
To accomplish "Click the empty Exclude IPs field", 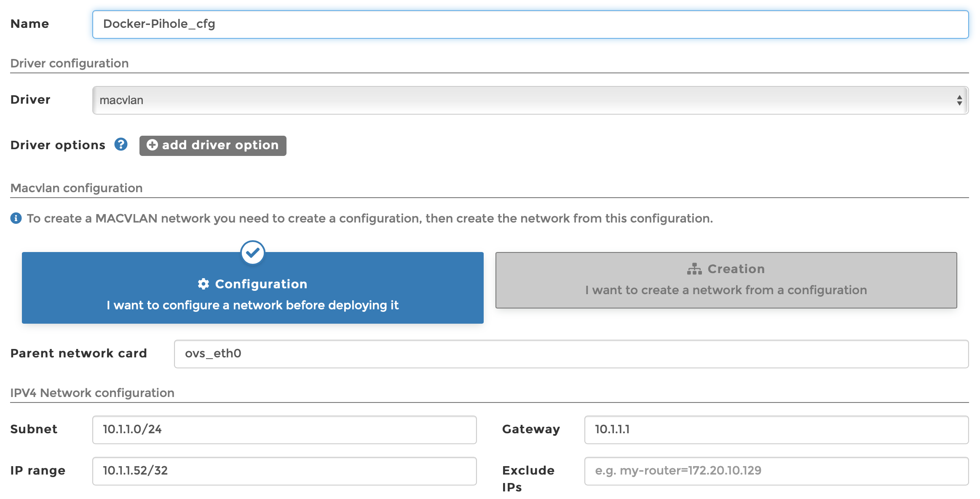I will [776, 471].
